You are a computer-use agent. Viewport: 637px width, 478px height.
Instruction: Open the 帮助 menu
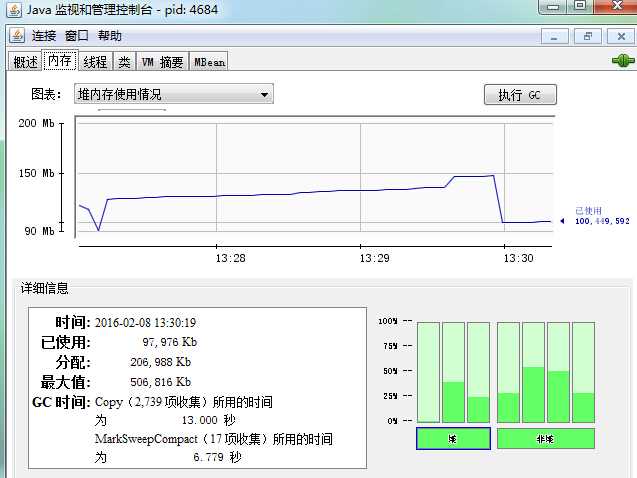tap(109, 36)
